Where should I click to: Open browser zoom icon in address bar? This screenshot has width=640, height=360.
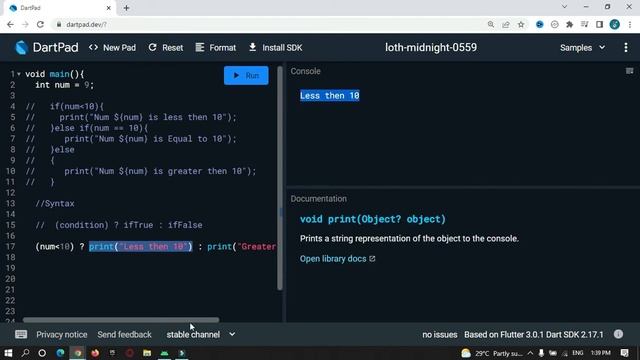coord(491,24)
